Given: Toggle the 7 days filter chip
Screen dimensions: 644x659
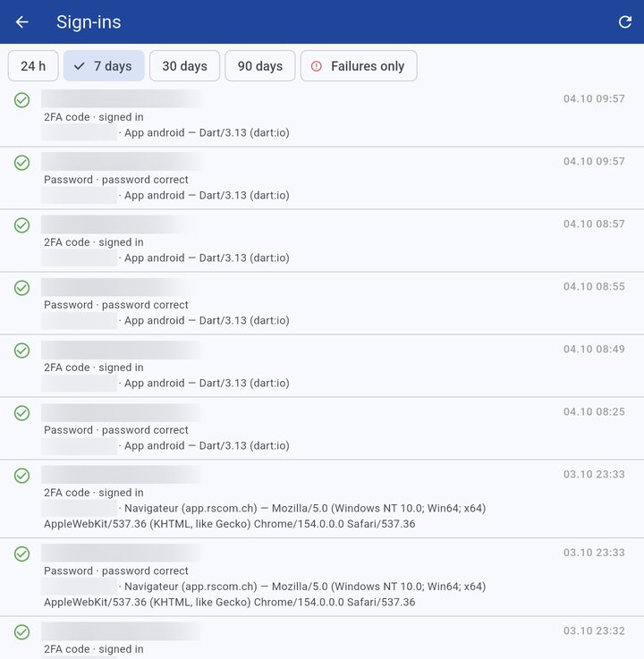Looking at the screenshot, I should click(x=104, y=66).
